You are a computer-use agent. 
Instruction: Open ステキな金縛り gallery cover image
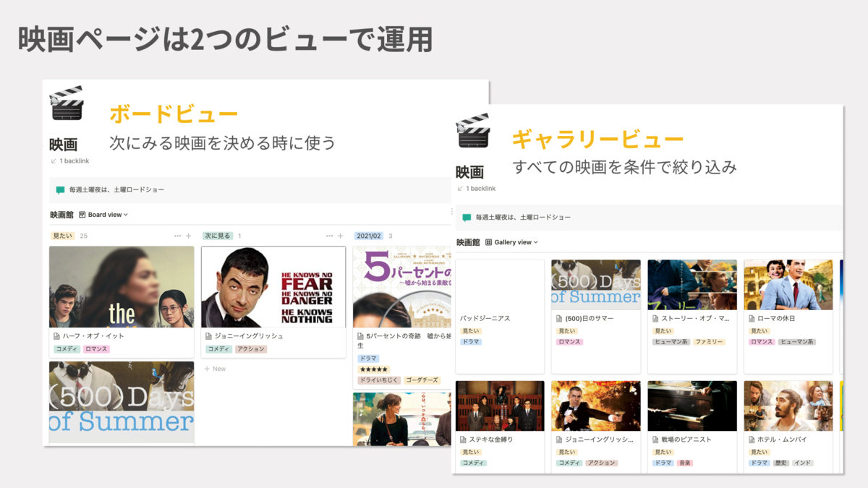(x=500, y=406)
